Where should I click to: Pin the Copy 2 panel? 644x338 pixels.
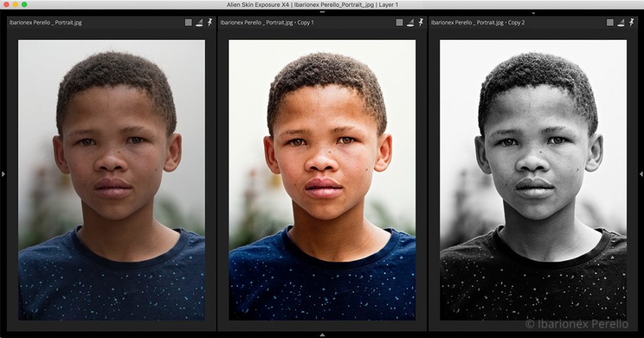(x=632, y=22)
